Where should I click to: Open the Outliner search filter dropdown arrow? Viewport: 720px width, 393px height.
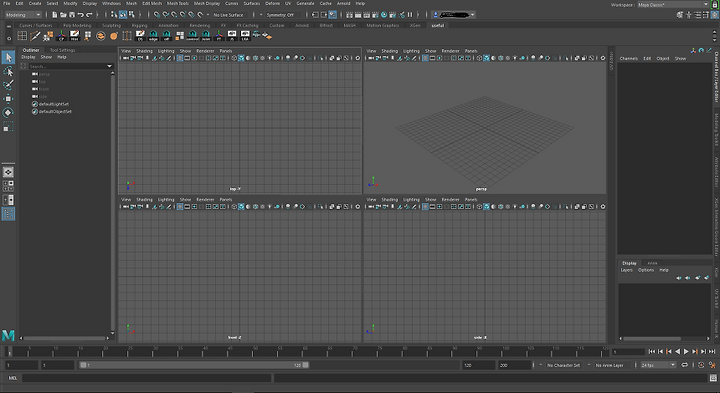tap(109, 66)
